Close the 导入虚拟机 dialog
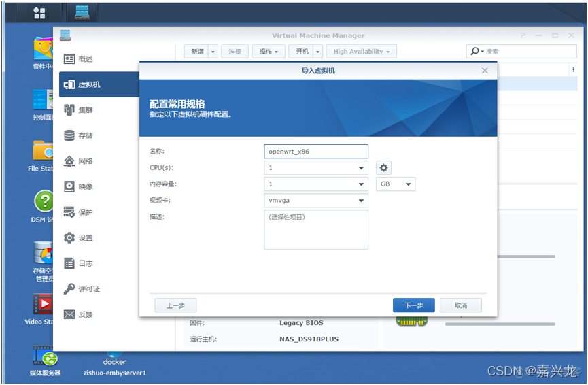This screenshot has height=385, width=588. 485,71
